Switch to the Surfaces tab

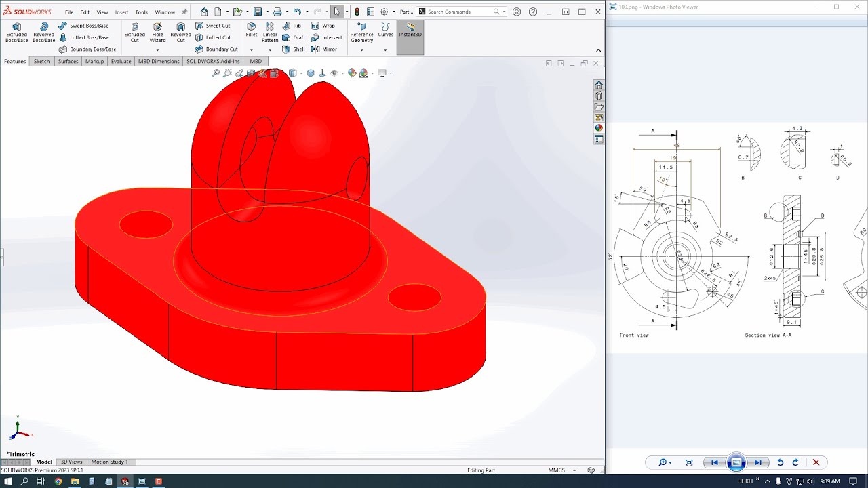tap(68, 61)
